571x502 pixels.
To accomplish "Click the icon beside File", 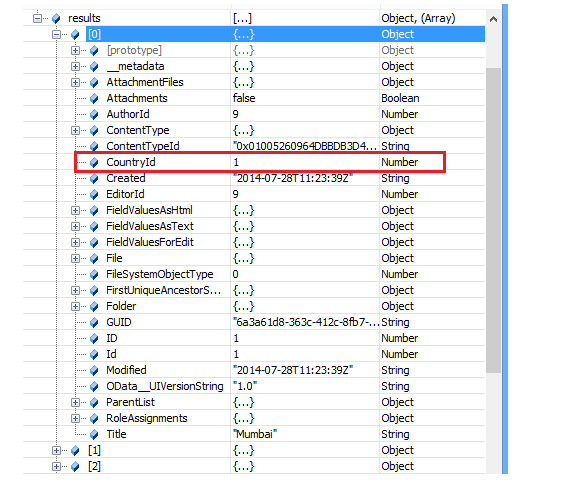I will (x=94, y=258).
